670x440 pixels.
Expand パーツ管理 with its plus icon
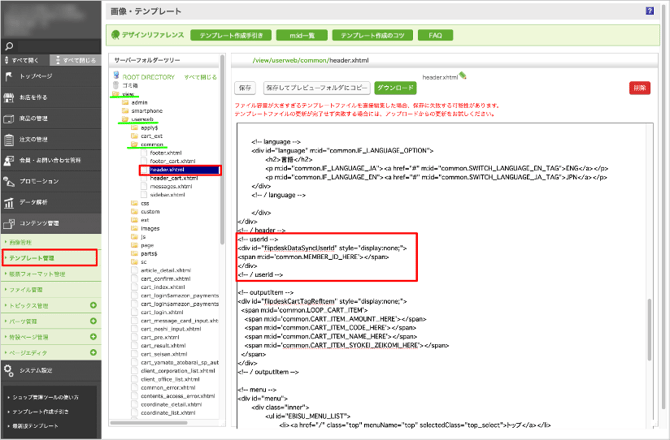click(x=93, y=320)
